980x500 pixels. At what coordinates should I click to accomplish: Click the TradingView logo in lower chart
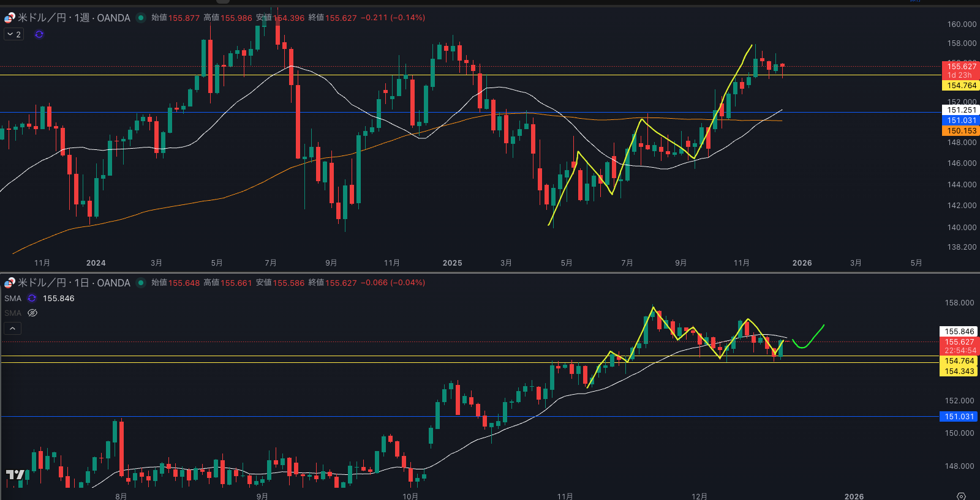tap(15, 475)
